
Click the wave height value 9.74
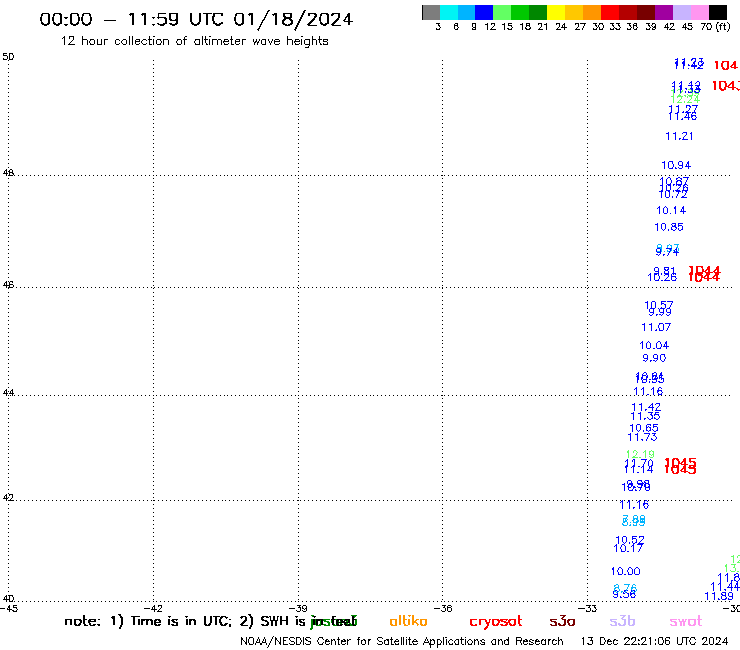[667, 252]
